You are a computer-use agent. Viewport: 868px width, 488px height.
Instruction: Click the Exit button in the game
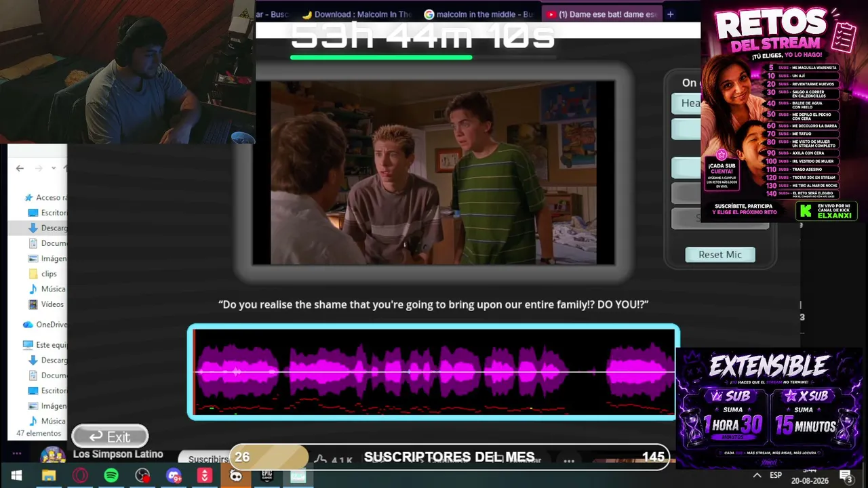pos(110,436)
